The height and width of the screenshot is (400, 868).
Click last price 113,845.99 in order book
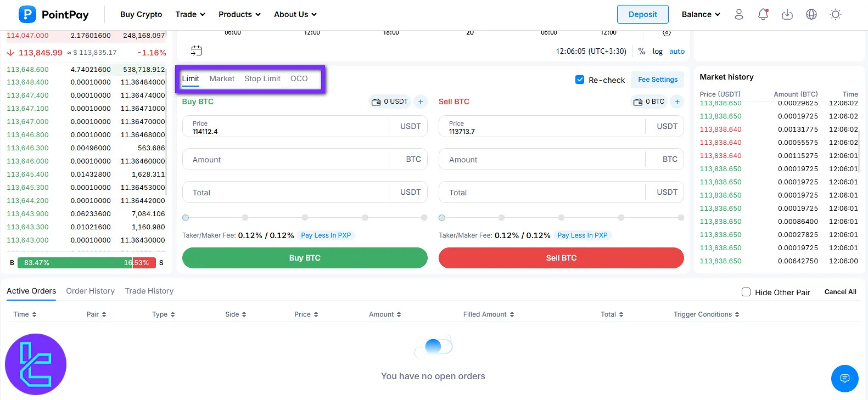click(41, 53)
